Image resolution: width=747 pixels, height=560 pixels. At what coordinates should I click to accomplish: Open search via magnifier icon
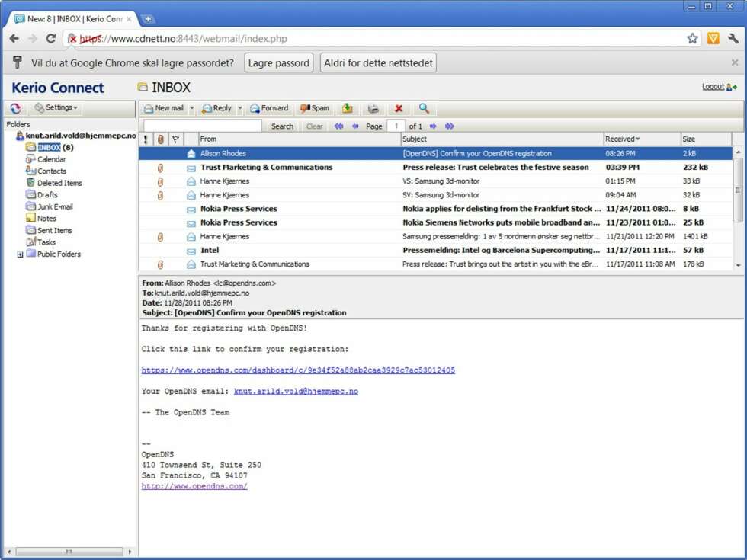pos(424,108)
